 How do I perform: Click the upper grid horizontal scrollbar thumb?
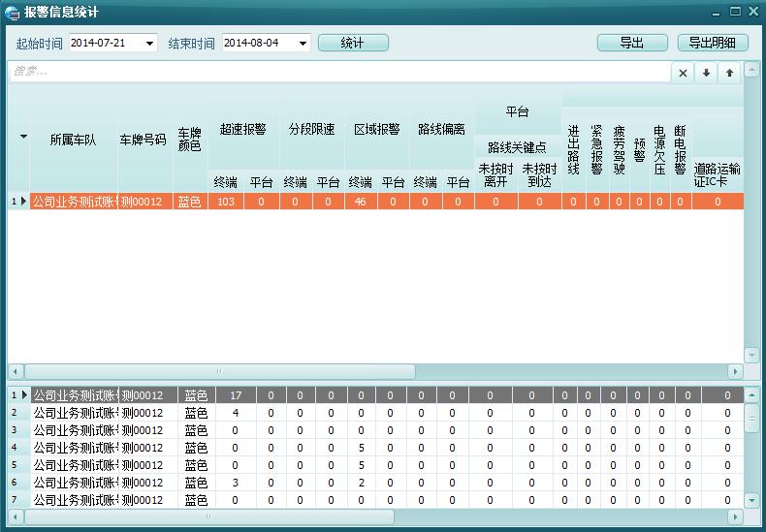point(218,372)
